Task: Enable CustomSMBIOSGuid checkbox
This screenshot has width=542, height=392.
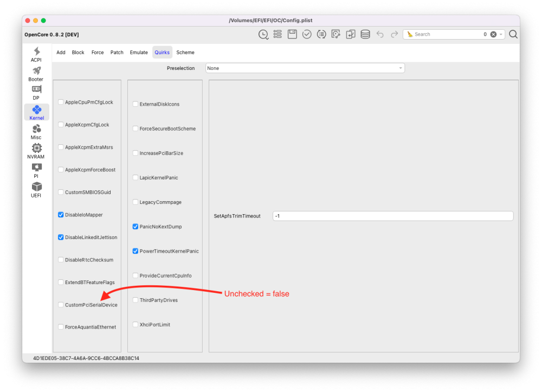Action: point(61,192)
